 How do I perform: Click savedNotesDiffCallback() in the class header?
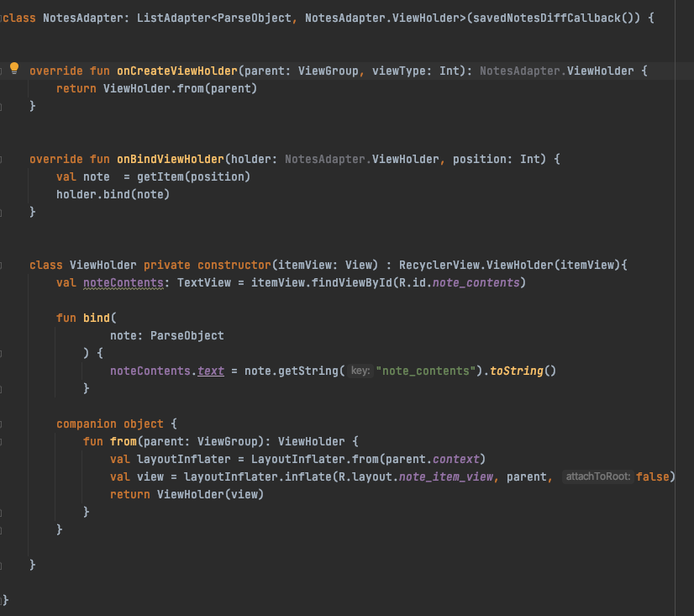(553, 18)
